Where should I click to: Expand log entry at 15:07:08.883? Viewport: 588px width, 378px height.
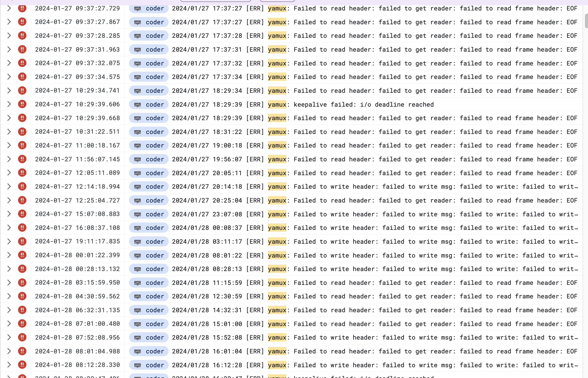click(x=9, y=214)
